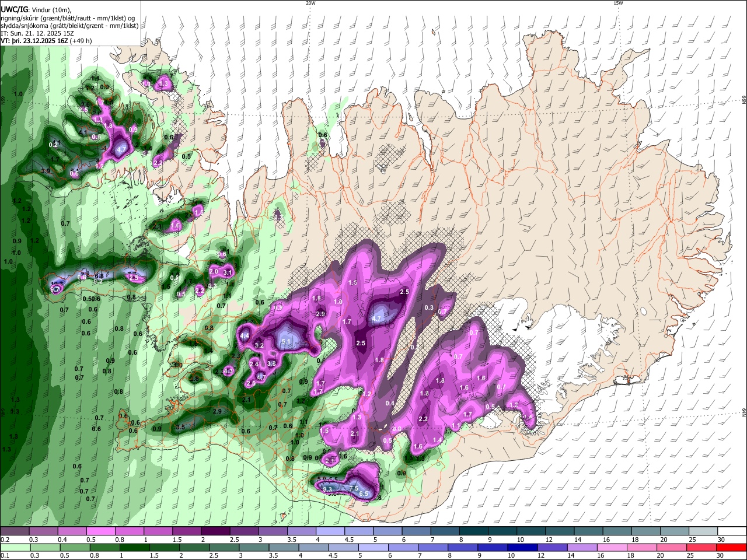Click the 3.2 value near 5.1
Image resolution: width=747 pixels, height=560 pixels.
coord(260,345)
